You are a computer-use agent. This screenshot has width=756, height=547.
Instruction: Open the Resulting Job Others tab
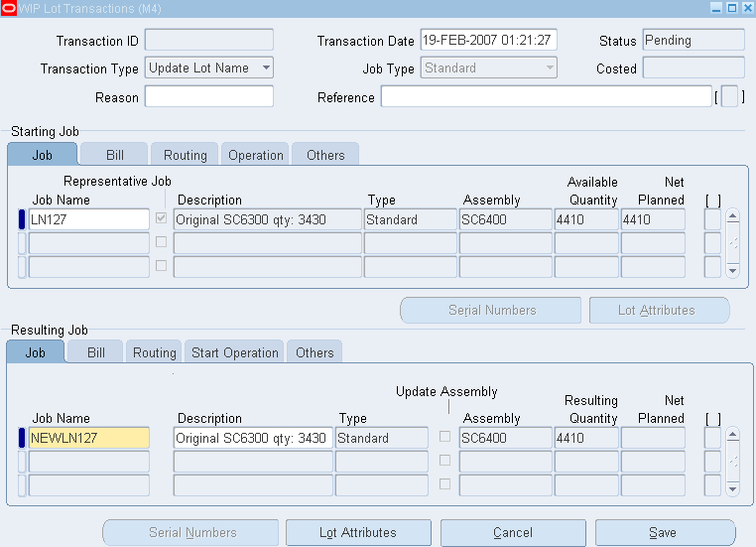point(315,352)
